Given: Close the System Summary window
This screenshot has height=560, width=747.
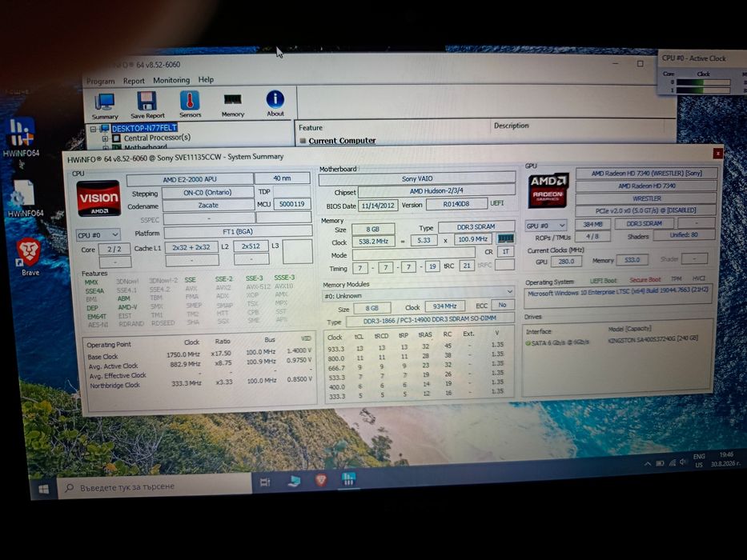Looking at the screenshot, I should pyautogui.click(x=717, y=154).
